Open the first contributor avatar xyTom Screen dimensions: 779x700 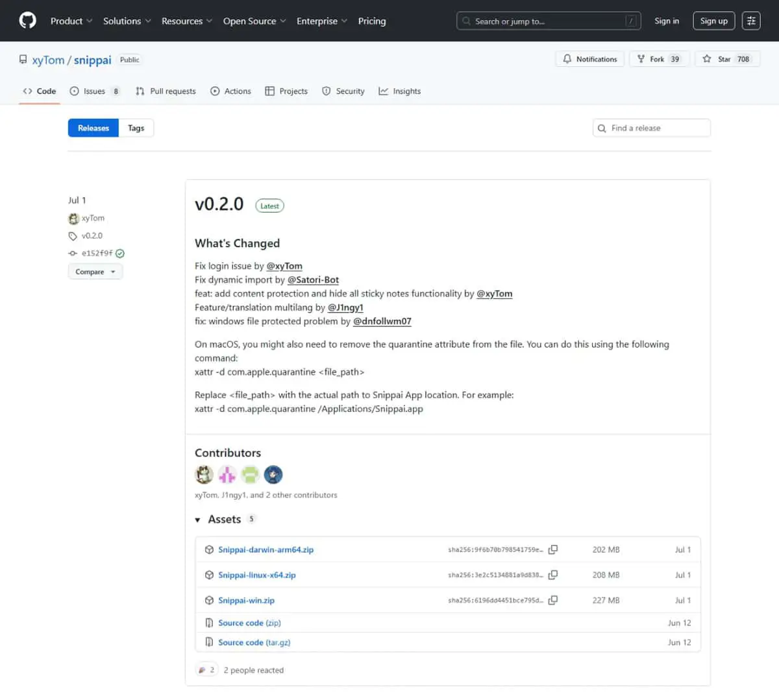(204, 474)
